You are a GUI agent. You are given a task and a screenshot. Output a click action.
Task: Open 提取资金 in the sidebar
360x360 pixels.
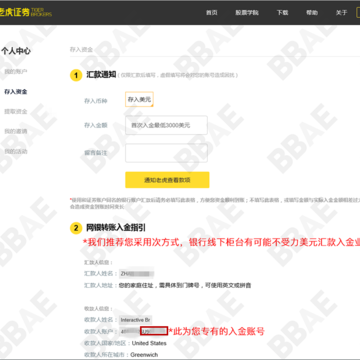[16, 111]
